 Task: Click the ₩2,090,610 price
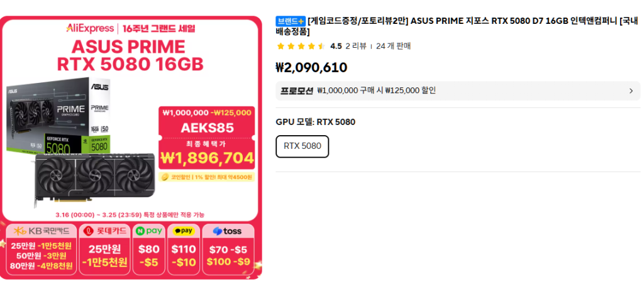311,67
